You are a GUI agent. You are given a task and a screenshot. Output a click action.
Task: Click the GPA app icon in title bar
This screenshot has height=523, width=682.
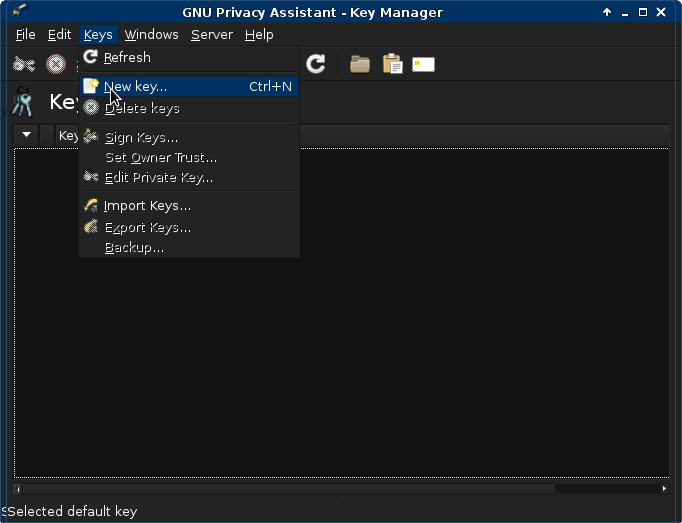(x=19, y=10)
